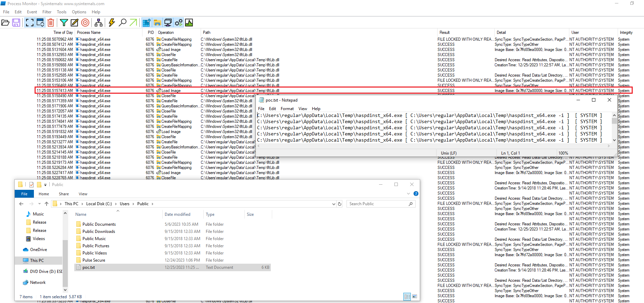
Task: Open a saved log with the Open toolbar icon
Action: pos(5,23)
